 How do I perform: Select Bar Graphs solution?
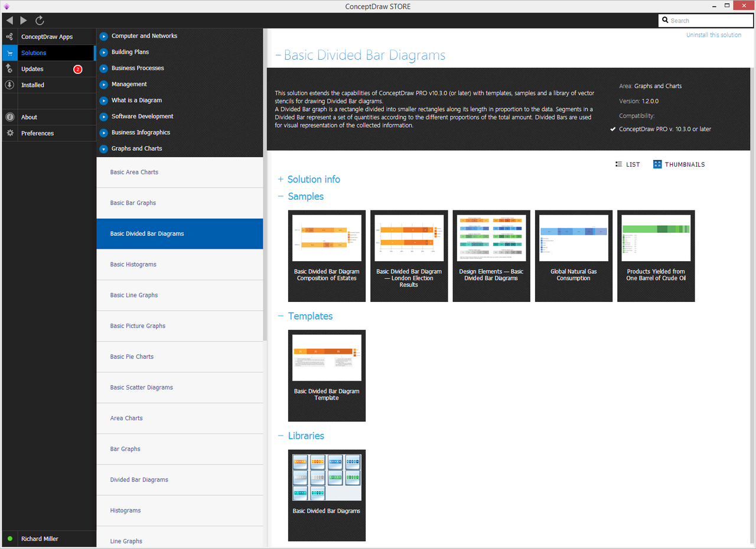(x=180, y=449)
